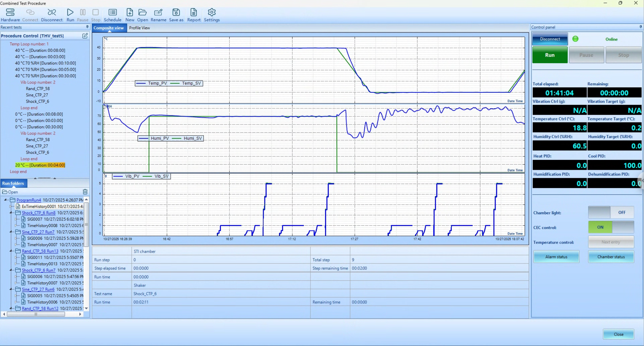
Task: Open the Alarm status button
Action: pyautogui.click(x=556, y=257)
